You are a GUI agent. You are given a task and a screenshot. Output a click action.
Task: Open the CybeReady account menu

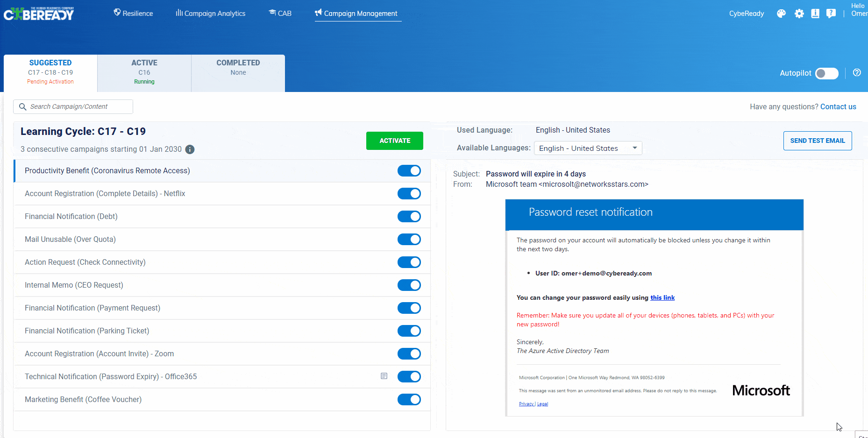coord(746,14)
